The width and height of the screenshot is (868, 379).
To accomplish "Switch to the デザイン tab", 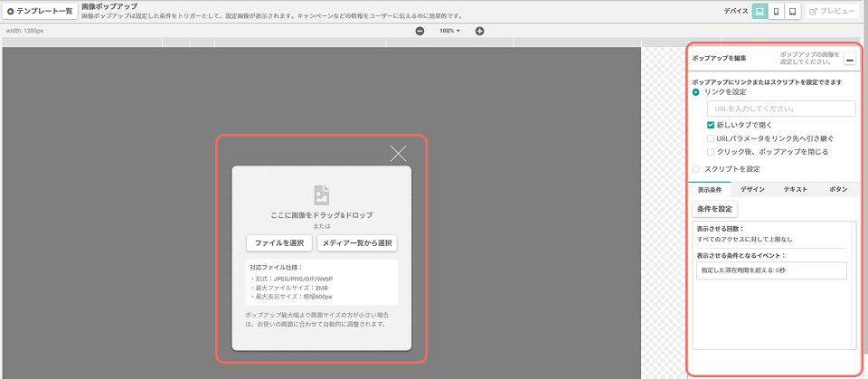I will (752, 190).
